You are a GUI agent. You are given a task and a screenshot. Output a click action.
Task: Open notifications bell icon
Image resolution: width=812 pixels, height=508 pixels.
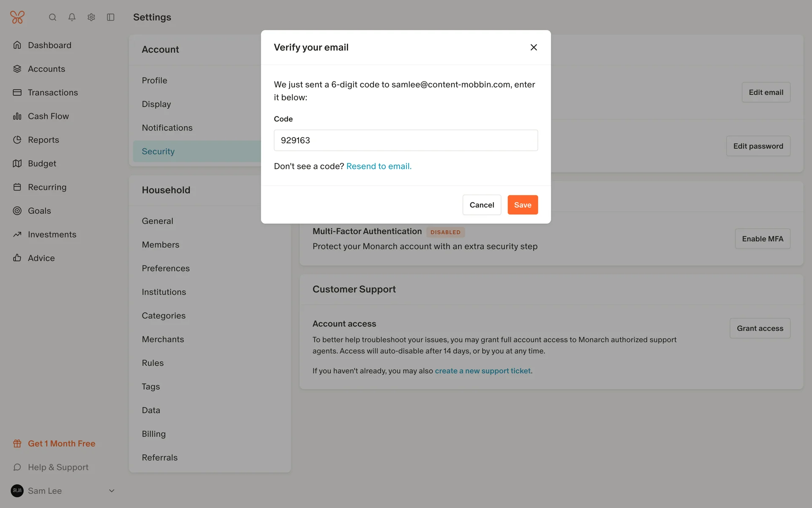coord(72,17)
